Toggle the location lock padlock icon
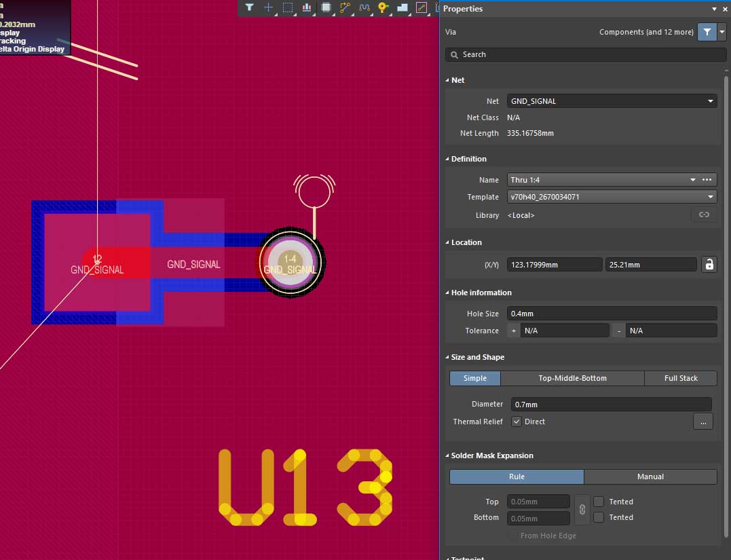Viewport: 731px width, 560px height. point(709,265)
